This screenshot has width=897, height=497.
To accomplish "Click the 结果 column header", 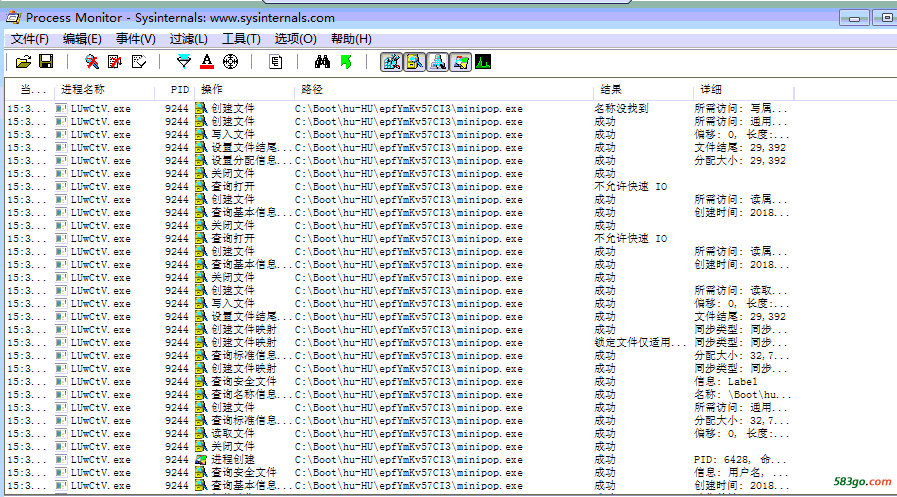I will [x=645, y=90].
